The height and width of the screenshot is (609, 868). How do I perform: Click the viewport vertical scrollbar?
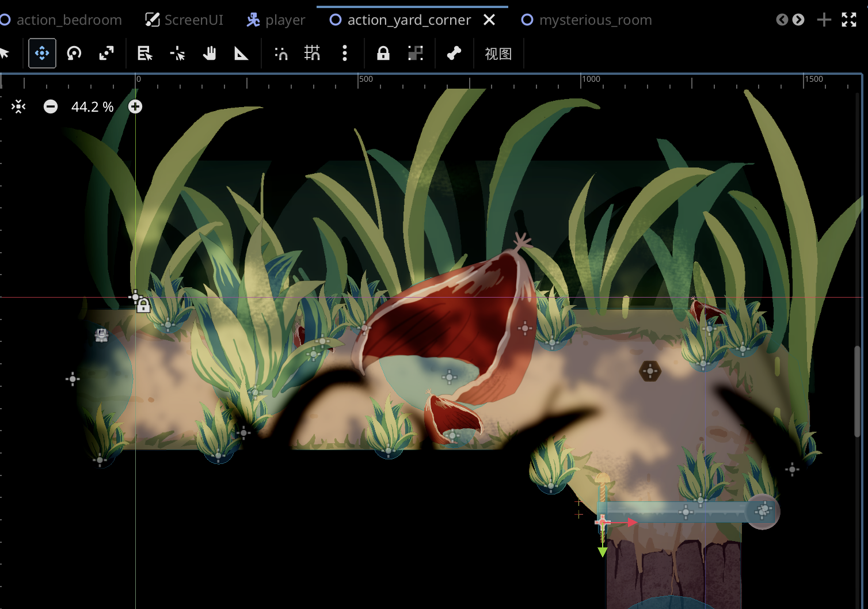[x=857, y=391]
